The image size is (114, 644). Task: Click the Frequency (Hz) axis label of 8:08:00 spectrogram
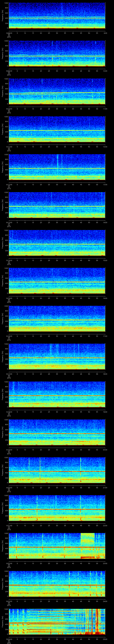click(3, 16)
